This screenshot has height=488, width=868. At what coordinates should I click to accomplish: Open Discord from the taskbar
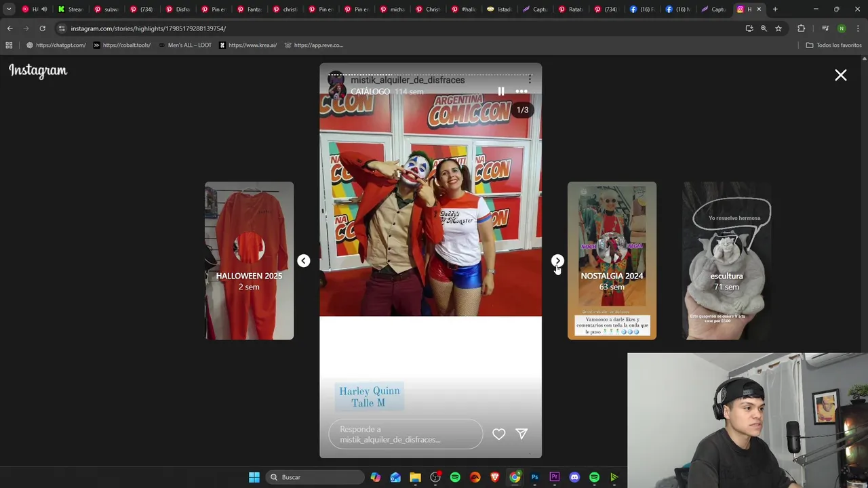574,477
